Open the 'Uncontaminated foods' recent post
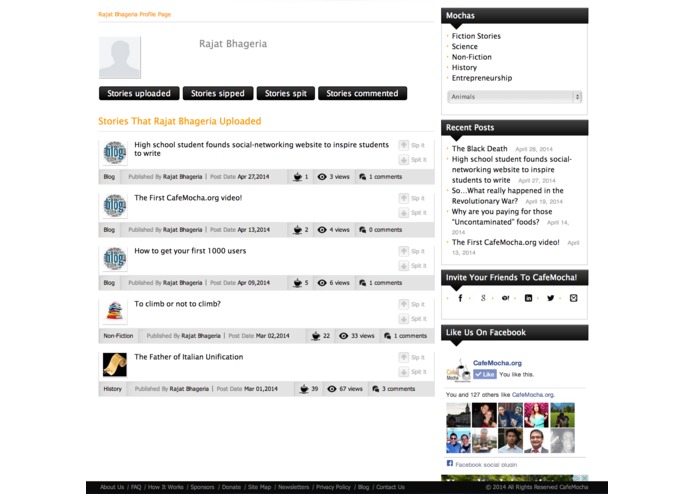Image resolution: width=695 pixels, height=494 pixels. coord(502,217)
